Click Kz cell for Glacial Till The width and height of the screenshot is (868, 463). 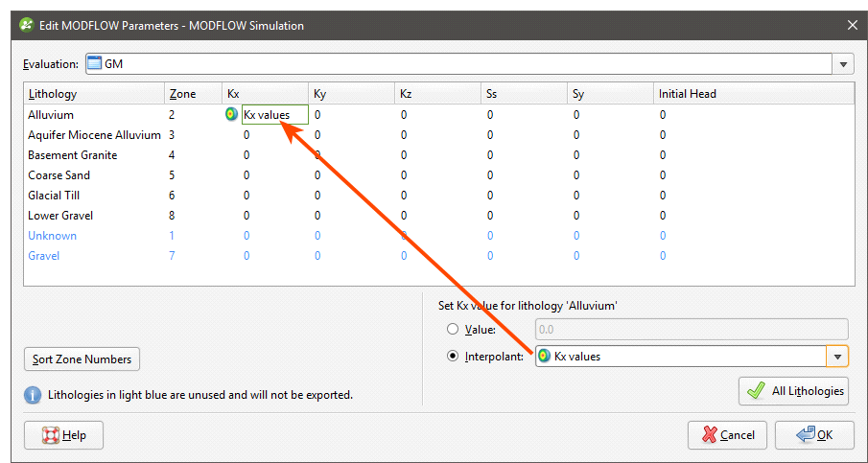[438, 196]
